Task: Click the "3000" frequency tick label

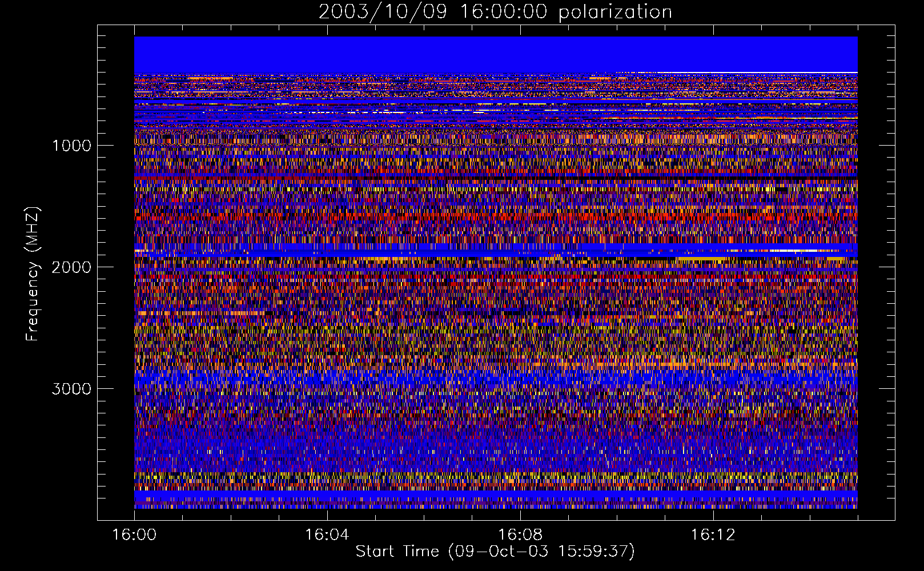Action: pos(71,389)
